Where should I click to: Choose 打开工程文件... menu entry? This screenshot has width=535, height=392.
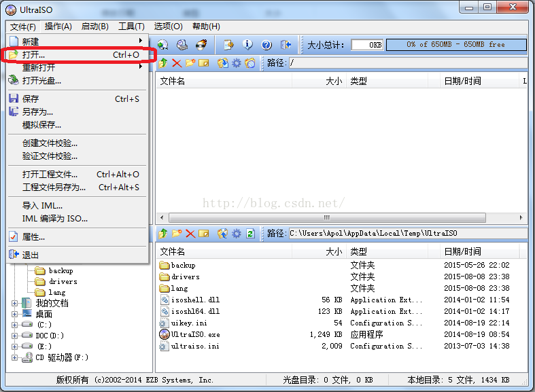[77, 174]
